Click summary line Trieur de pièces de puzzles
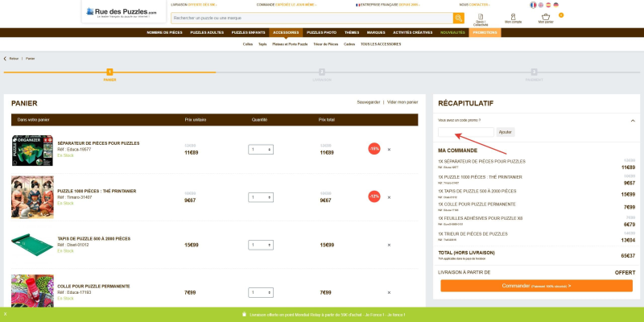Image resolution: width=644 pixels, height=322 pixels. click(x=473, y=234)
